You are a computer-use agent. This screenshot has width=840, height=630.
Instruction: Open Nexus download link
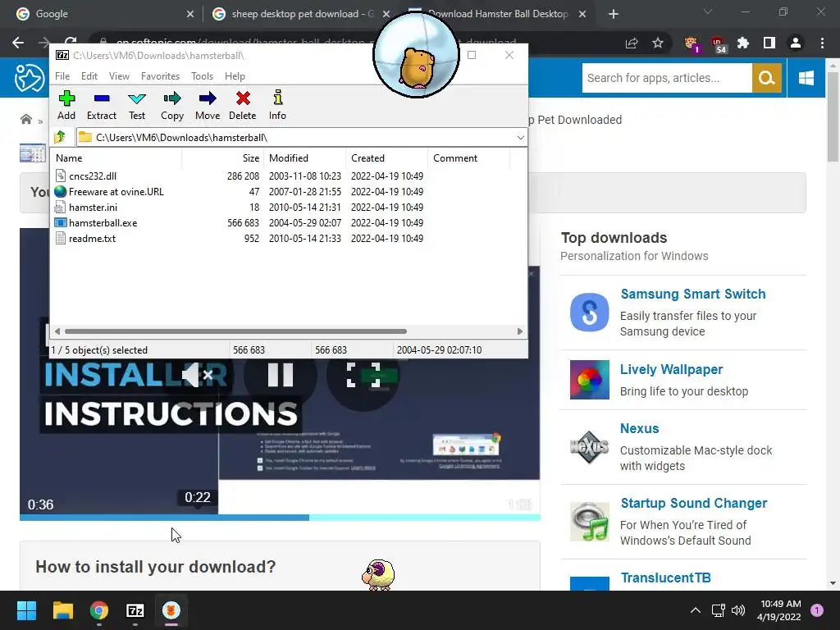(x=639, y=428)
